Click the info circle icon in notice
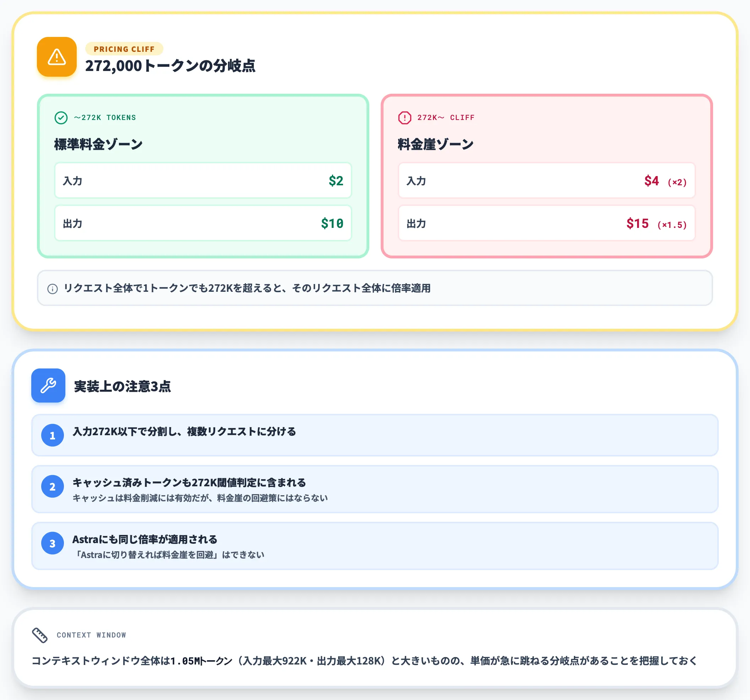 click(x=53, y=289)
